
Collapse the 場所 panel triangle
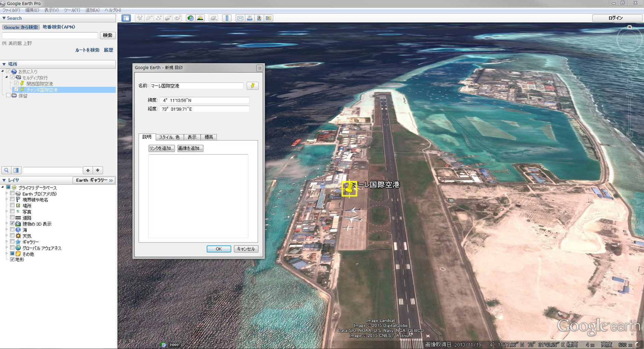click(x=4, y=64)
